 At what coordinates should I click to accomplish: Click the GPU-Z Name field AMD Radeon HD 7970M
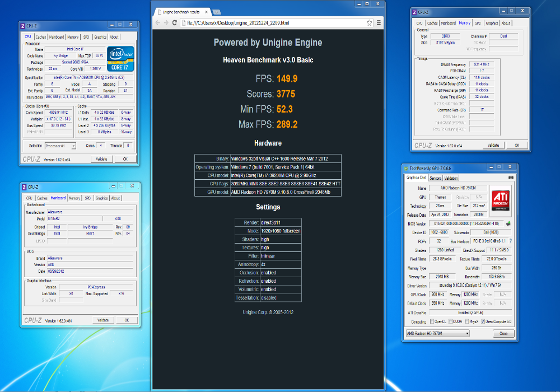[458, 188]
